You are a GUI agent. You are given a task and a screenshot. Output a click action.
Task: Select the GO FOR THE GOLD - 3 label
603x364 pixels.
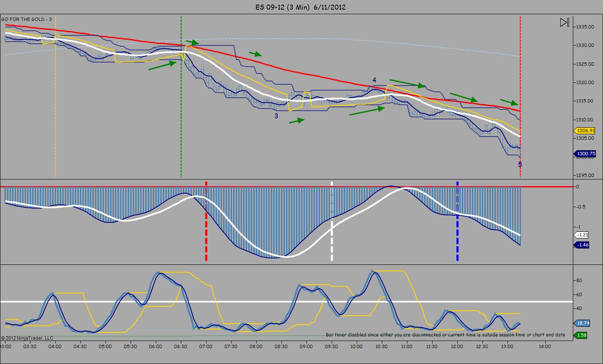click(x=27, y=19)
